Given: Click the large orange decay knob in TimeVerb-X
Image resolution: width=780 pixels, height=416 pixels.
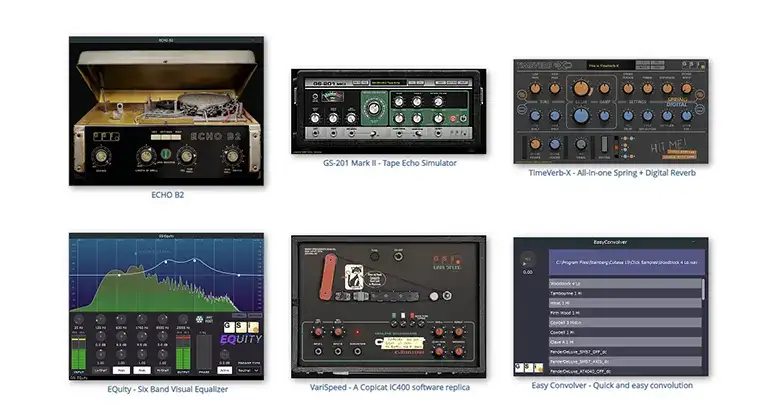Looking at the screenshot, I should [x=581, y=89].
